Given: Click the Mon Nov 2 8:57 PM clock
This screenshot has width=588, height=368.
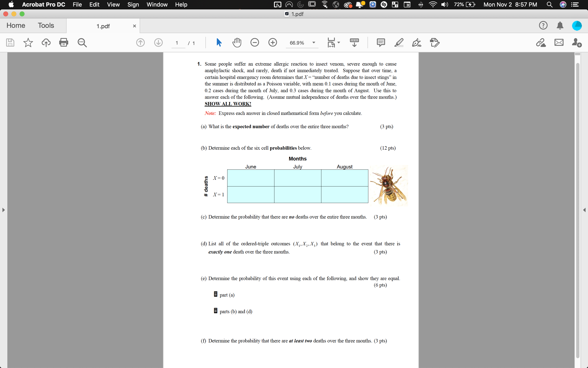Looking at the screenshot, I should pos(510,4).
